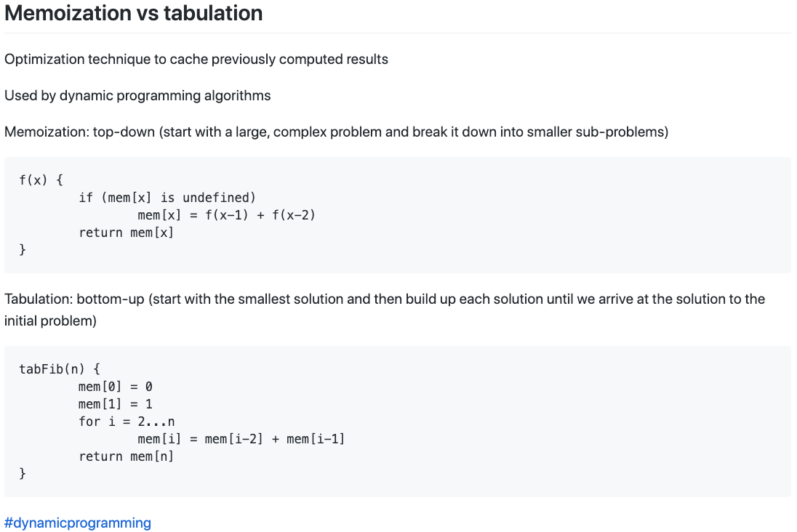Image resolution: width=797 pixels, height=532 pixels.
Task: Click the 'initial problem)' text line
Action: coord(50,321)
